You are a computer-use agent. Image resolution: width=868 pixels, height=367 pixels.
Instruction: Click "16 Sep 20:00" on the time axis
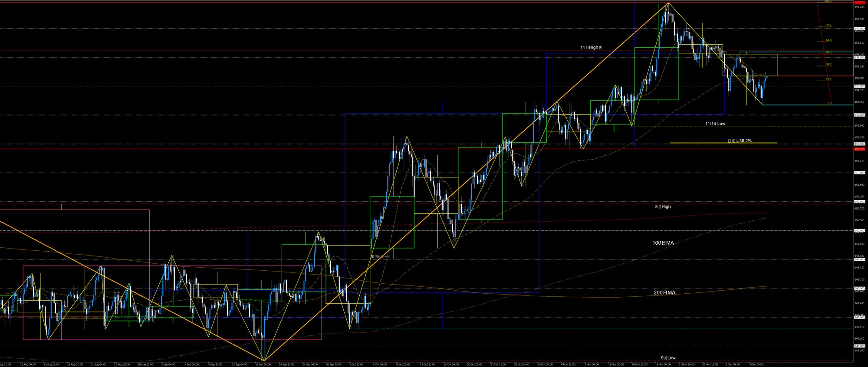tap(263, 364)
